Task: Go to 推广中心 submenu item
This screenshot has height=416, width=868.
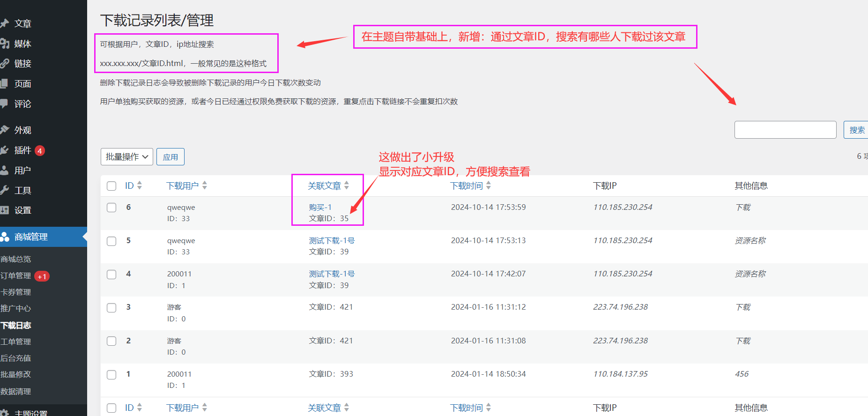Action: coord(16,308)
